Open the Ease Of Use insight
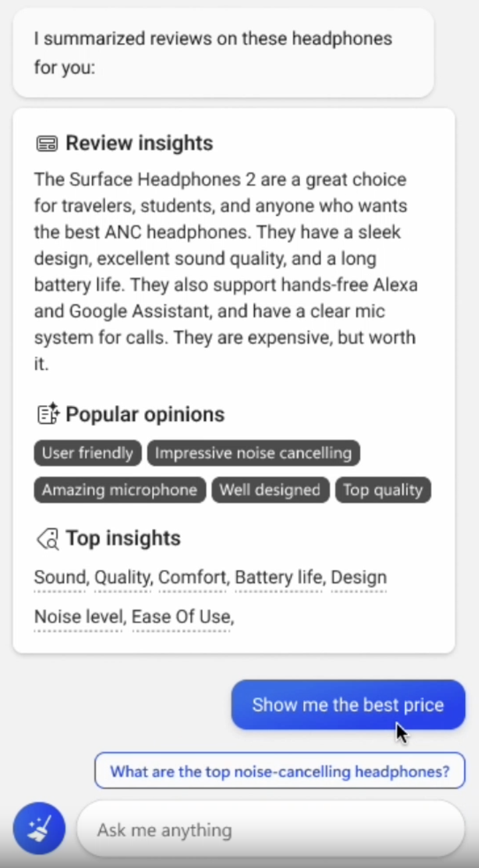 [180, 618]
